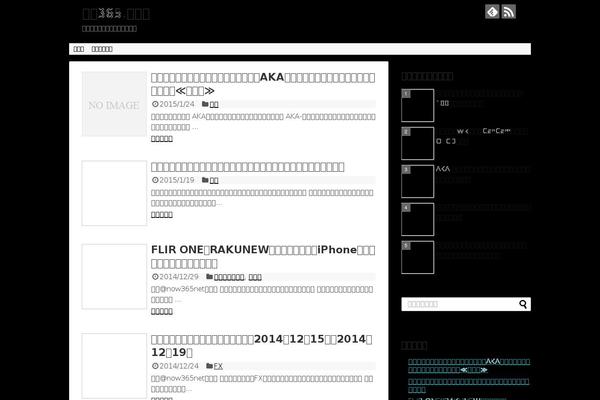600x400 pixels.
Task: Open popular post thumbnail ranked 4
Action: coord(417,219)
